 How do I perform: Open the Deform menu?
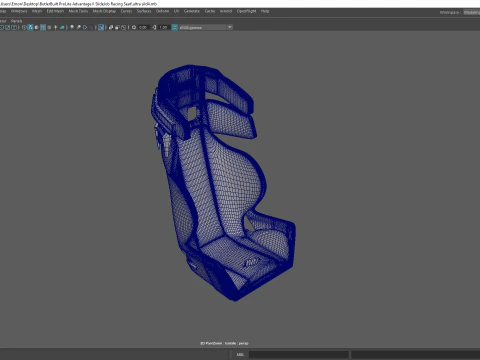point(162,11)
